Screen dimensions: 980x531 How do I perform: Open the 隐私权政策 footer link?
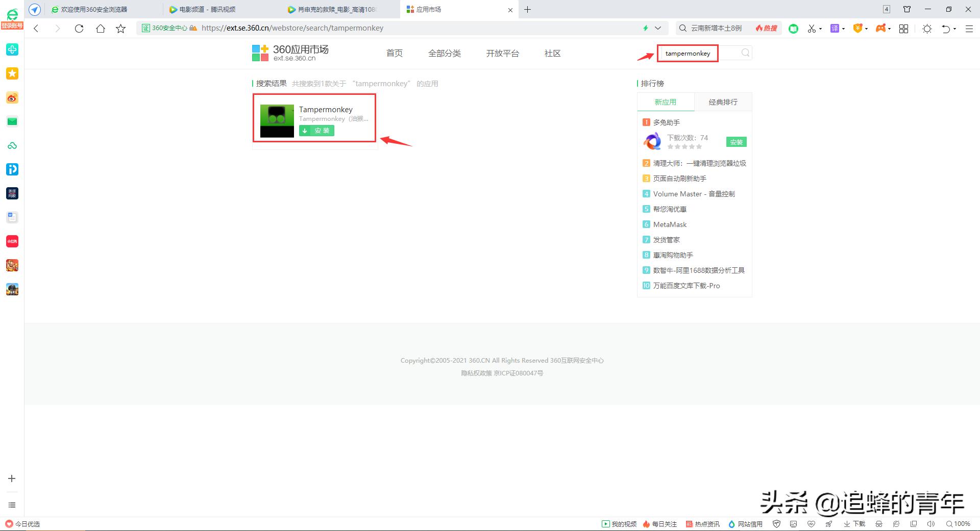[477, 373]
